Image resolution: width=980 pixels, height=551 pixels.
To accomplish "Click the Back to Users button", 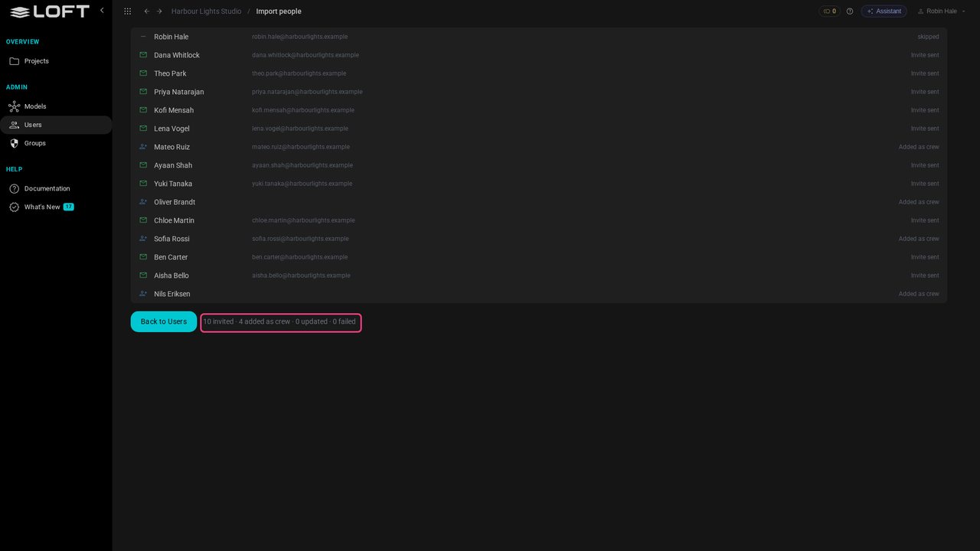I will tap(164, 321).
